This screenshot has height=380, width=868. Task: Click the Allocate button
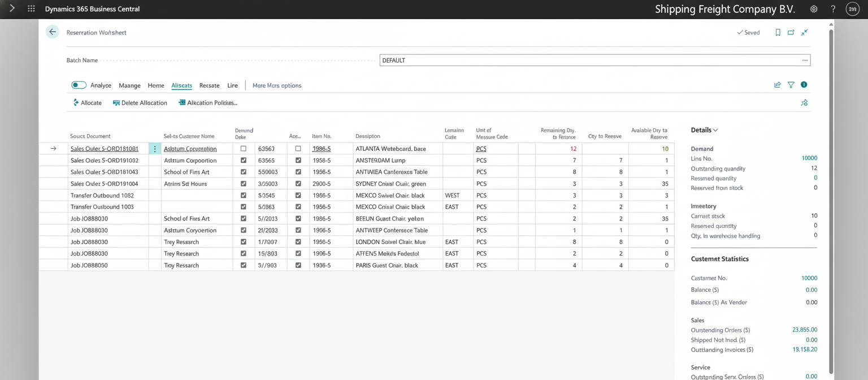click(x=88, y=103)
